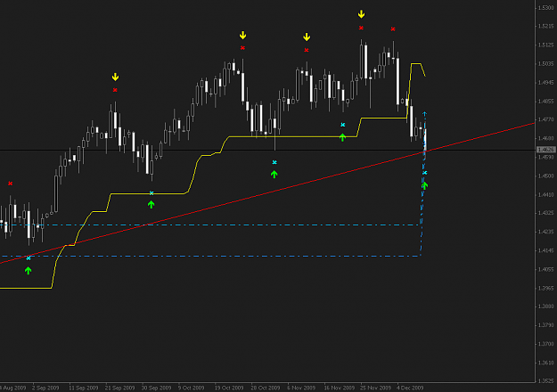Click the 1.3700 price label
This screenshot has width=557, height=392.
(545, 344)
